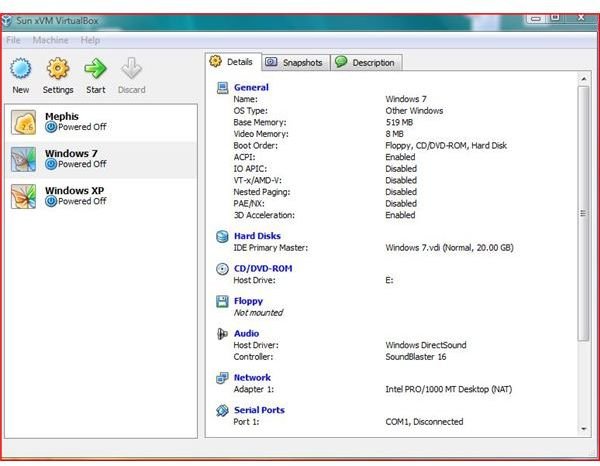
Task: Select the Mephis VM icon
Action: [23, 122]
